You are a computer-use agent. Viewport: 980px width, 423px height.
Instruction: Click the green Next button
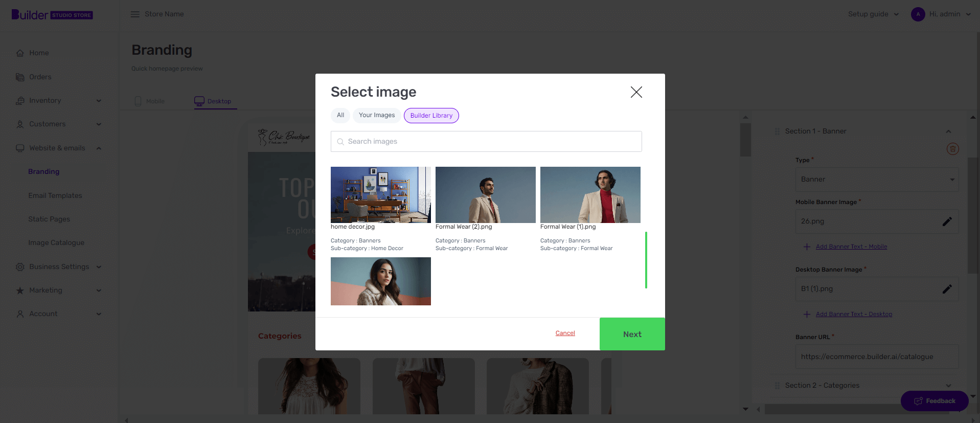tap(632, 334)
